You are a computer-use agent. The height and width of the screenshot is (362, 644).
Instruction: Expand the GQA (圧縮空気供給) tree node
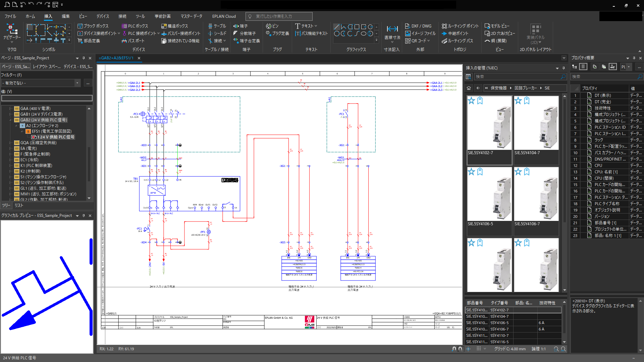(10, 143)
